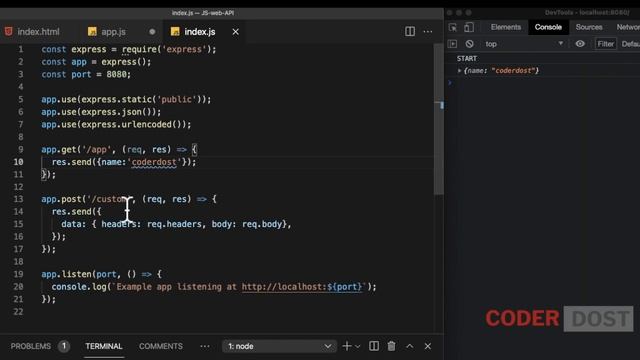
Task: Split the editor to the right
Action: click(410, 31)
